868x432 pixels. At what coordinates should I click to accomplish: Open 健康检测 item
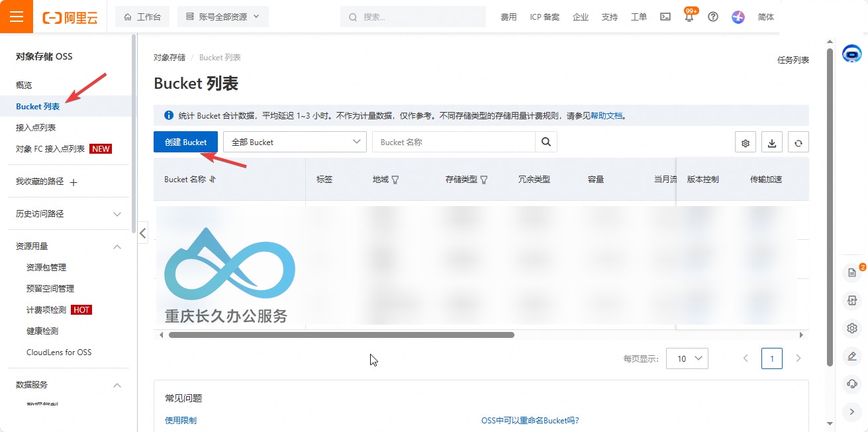42,331
